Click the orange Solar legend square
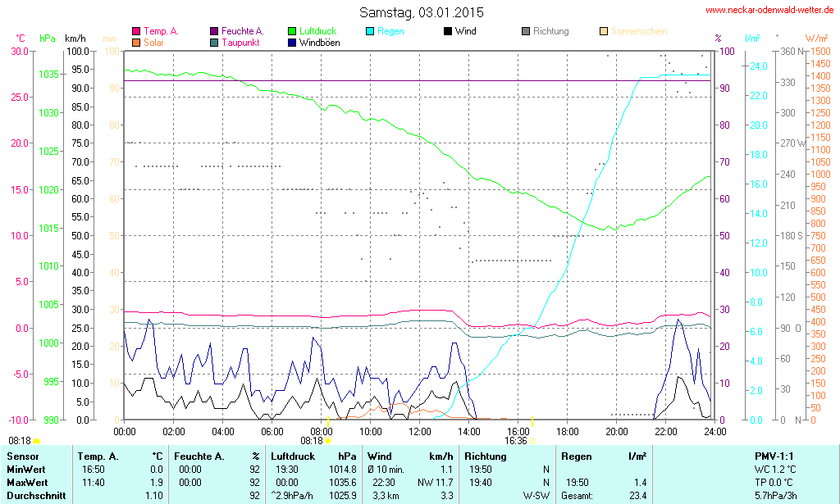Viewport: 840px width, 504px height. pyautogui.click(x=136, y=42)
